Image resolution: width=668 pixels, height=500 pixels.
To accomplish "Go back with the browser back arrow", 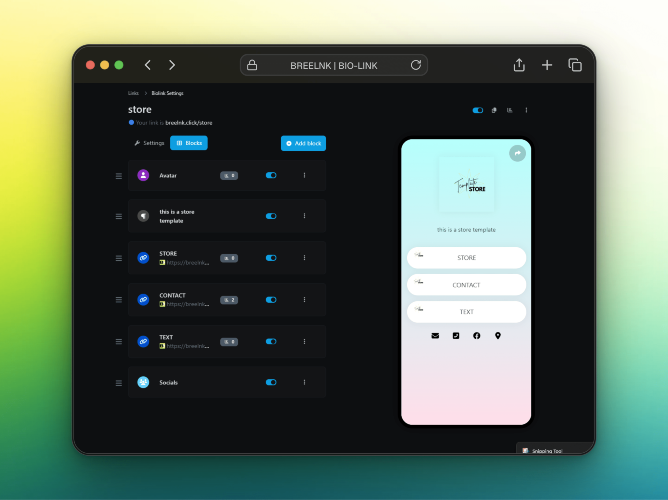I will pyautogui.click(x=148, y=65).
